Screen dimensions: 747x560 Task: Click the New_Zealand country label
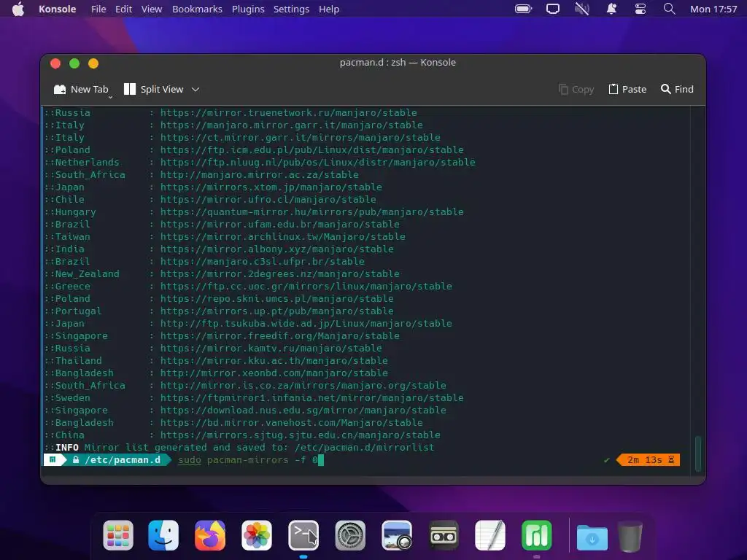88,274
